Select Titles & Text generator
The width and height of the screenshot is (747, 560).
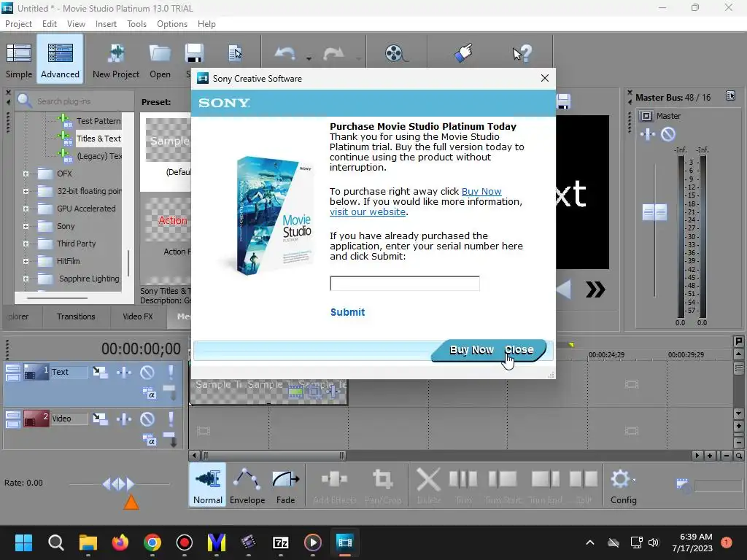pyautogui.click(x=98, y=139)
